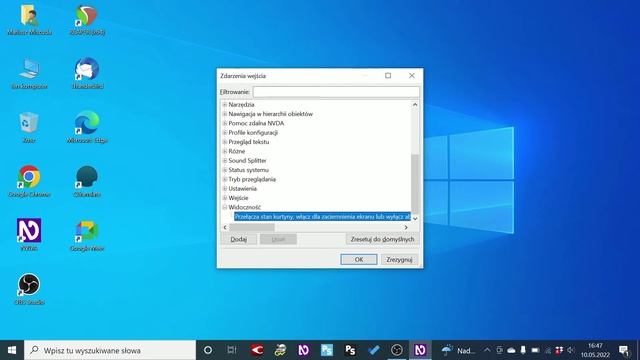Show hidden tray icons chevron
This screenshot has width=640, height=360.
pyautogui.click(x=487, y=350)
